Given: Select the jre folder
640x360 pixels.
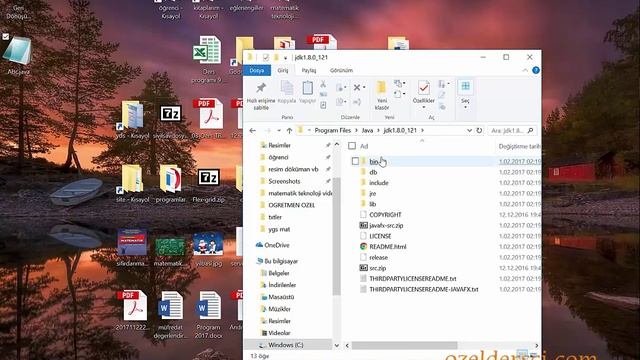Looking at the screenshot, I should [373, 193].
